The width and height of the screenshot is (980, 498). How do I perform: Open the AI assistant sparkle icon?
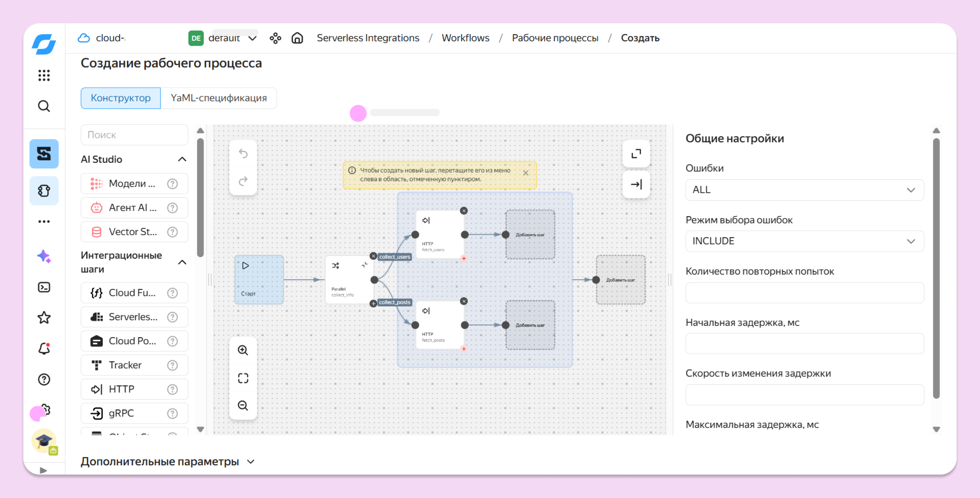44,256
